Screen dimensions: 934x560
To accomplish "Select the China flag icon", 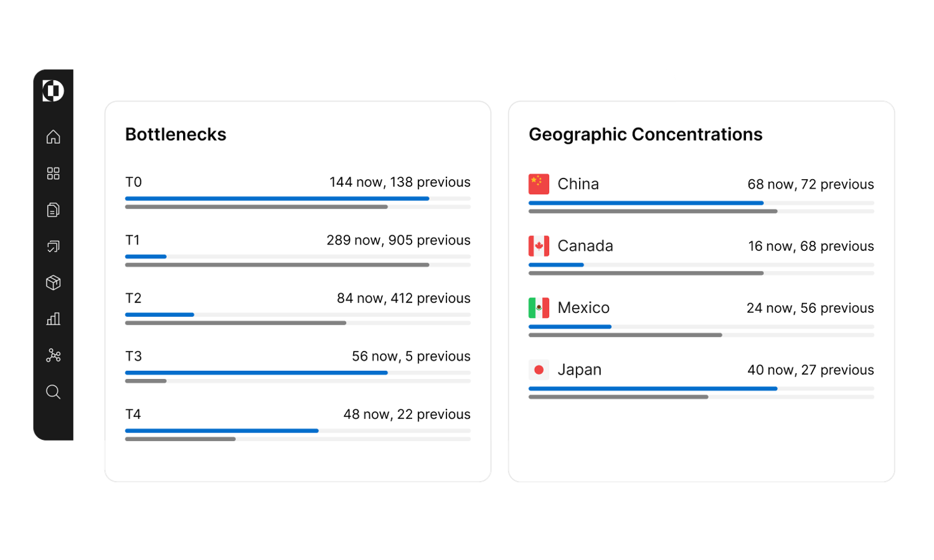I will [x=538, y=184].
